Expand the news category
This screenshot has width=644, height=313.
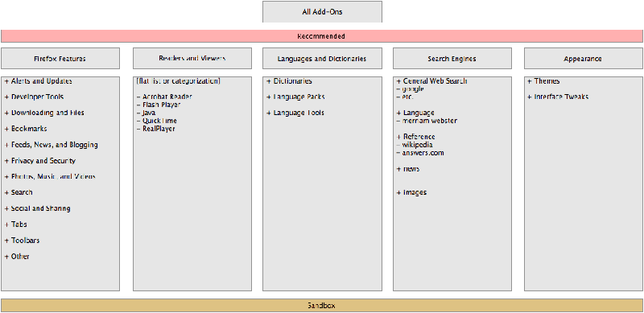coord(408,169)
